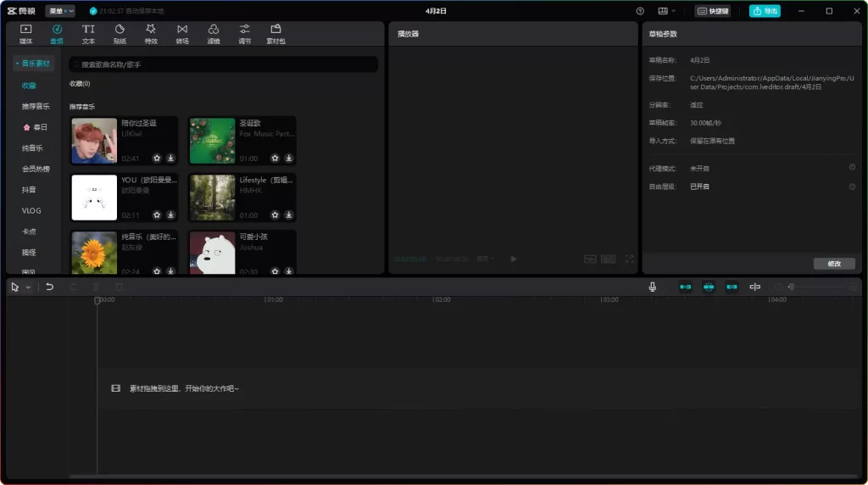The height and width of the screenshot is (485, 868).
Task: Preview the sunflower 纯音乐 thumbnail
Action: pyautogui.click(x=94, y=253)
